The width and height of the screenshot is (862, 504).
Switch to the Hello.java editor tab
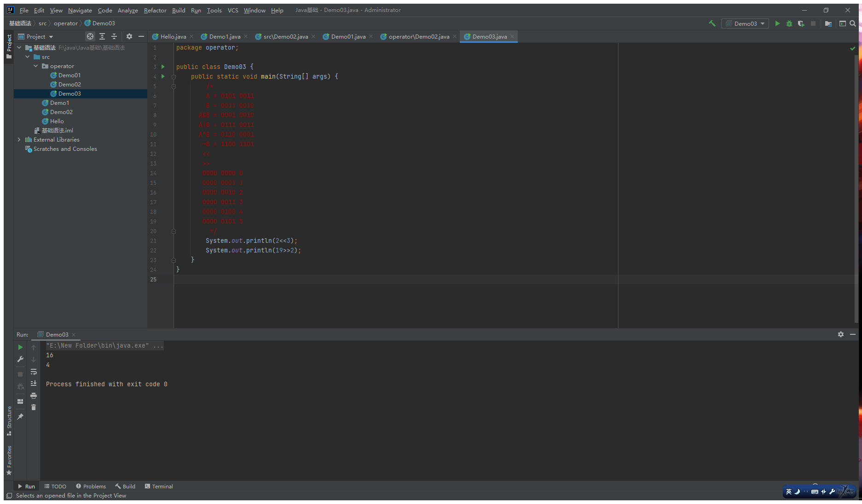(173, 37)
